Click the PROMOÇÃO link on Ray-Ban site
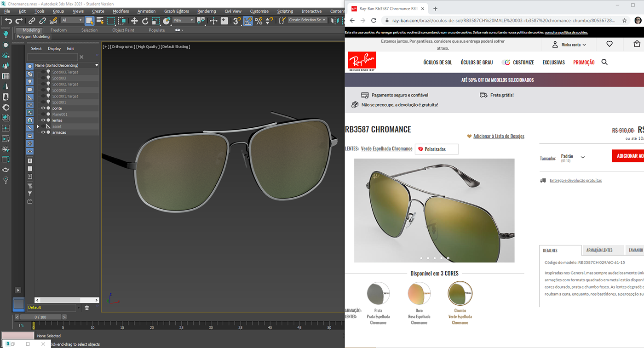Viewport: 644px width, 348px height. click(x=584, y=62)
